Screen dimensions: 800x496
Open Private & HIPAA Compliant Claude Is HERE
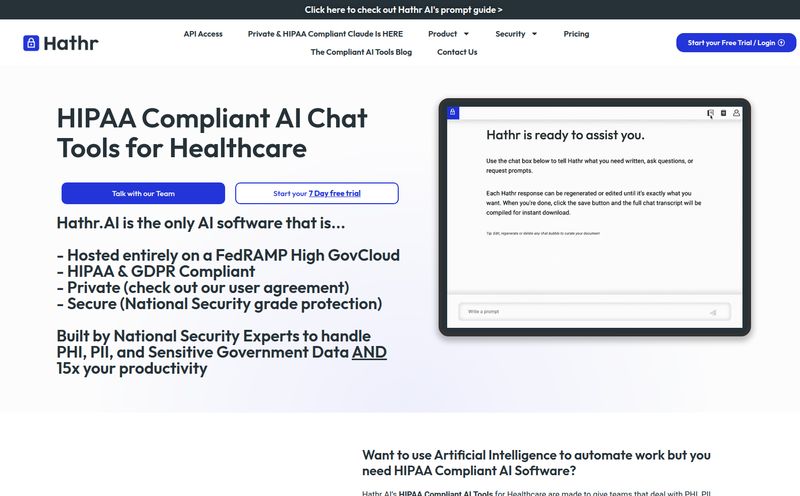(325, 34)
